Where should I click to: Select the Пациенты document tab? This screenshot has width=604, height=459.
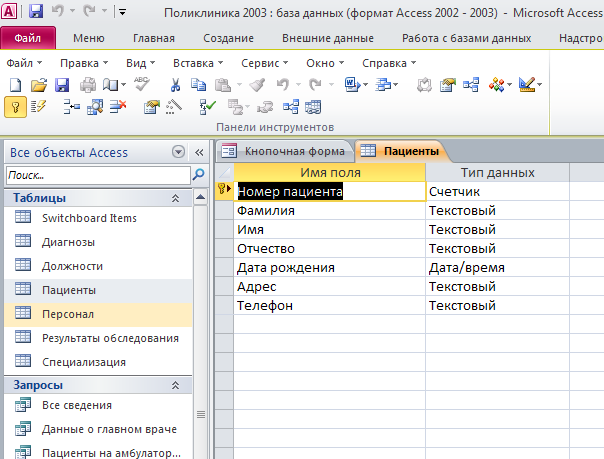coord(401,151)
